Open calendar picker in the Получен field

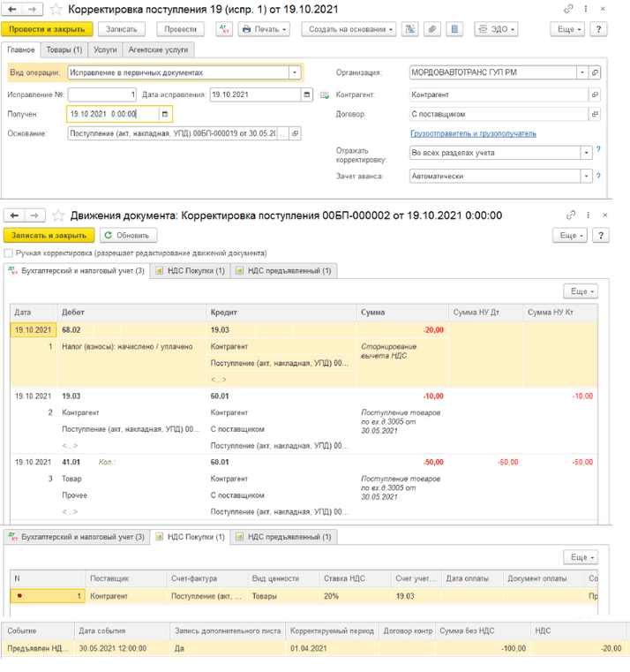click(x=165, y=114)
